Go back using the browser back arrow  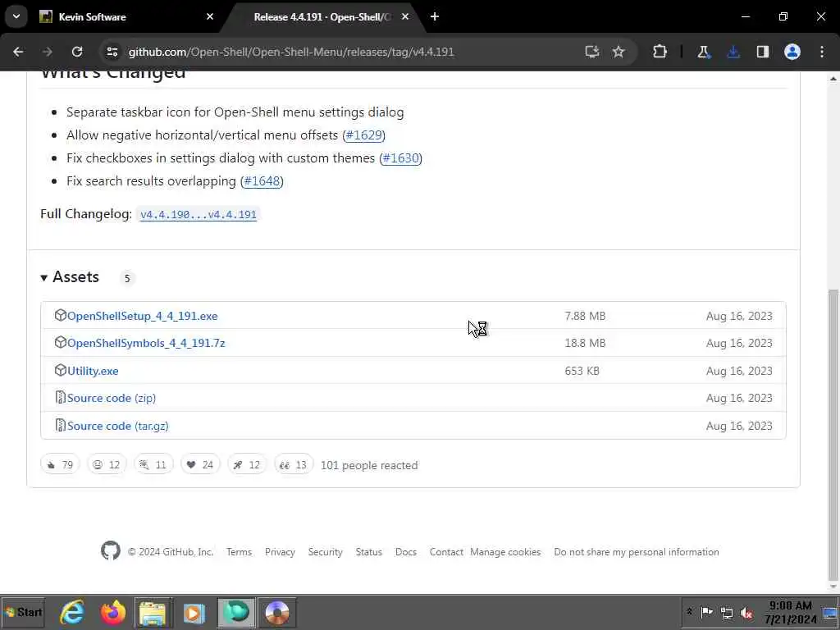[18, 52]
